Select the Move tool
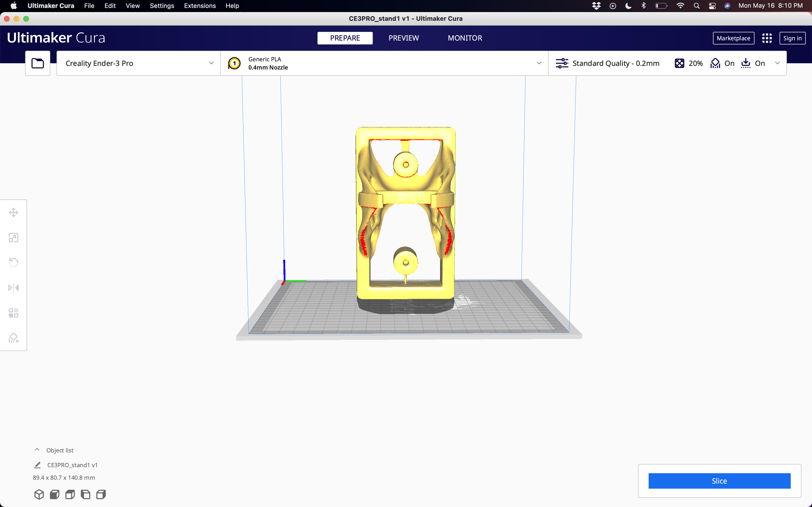 pyautogui.click(x=14, y=212)
